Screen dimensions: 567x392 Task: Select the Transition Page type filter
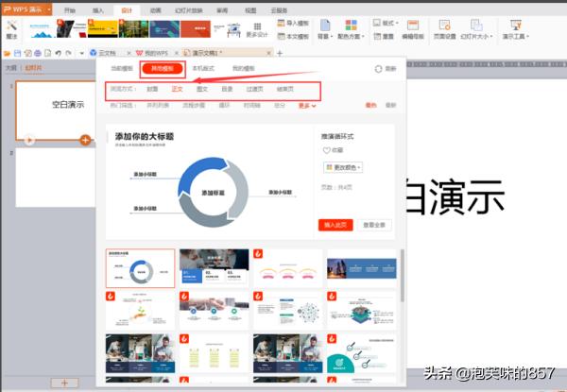(x=254, y=89)
